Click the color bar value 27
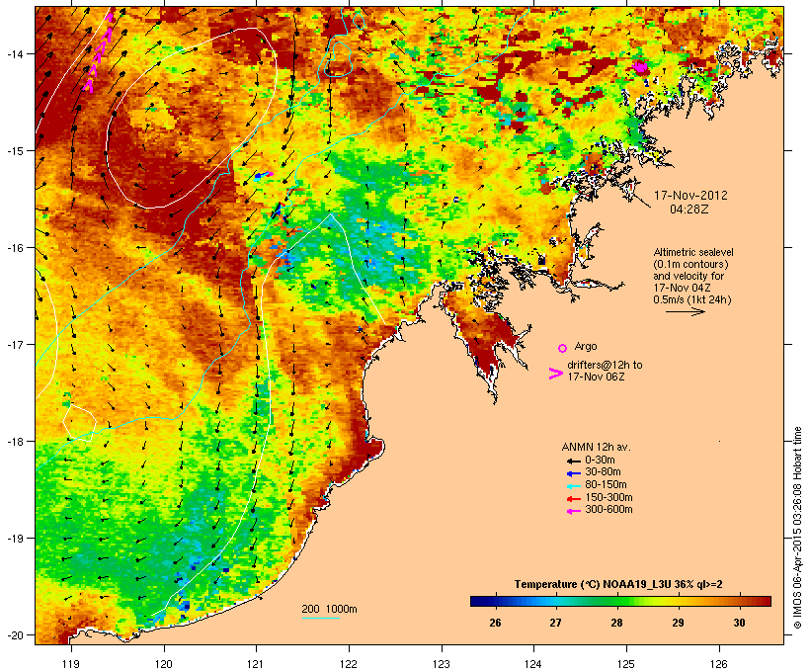The width and height of the screenshot is (810, 672). [555, 623]
